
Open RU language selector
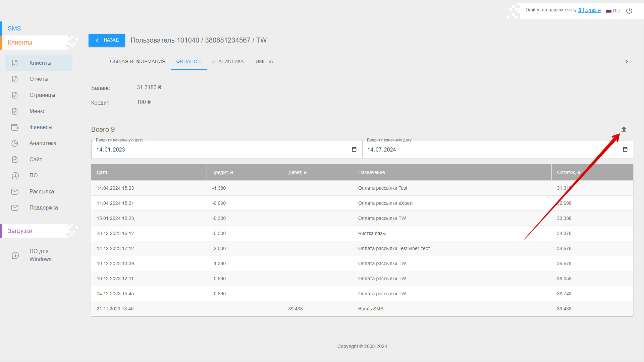(613, 11)
